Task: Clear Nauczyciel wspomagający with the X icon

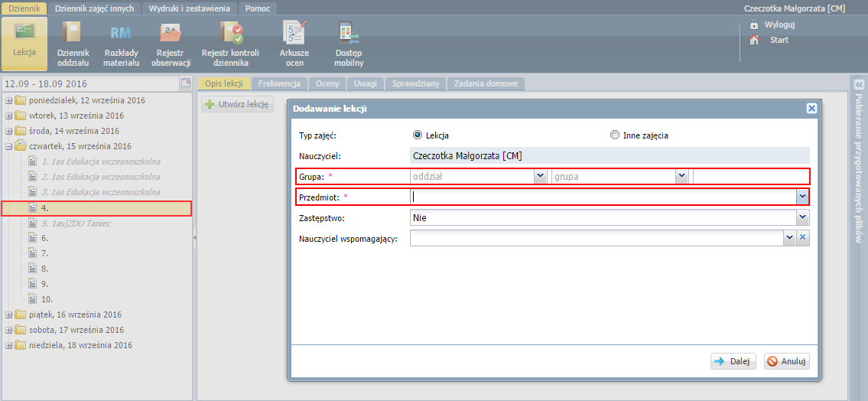Action: click(x=803, y=238)
